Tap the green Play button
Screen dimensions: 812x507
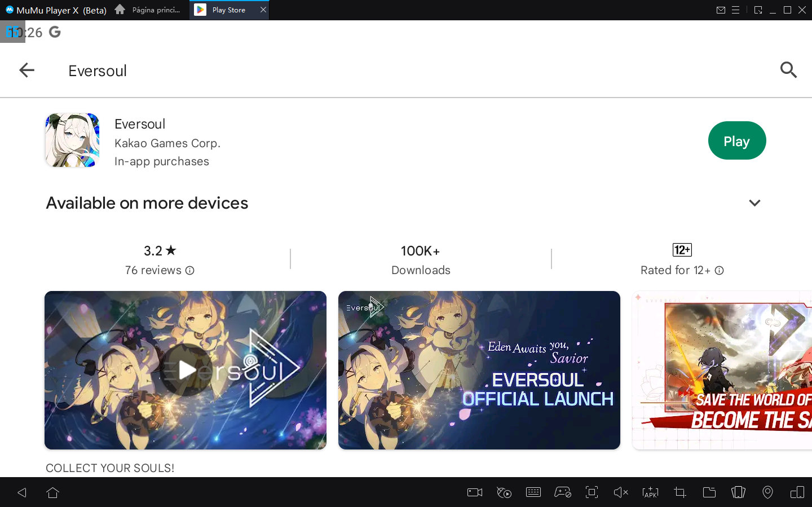tap(736, 140)
